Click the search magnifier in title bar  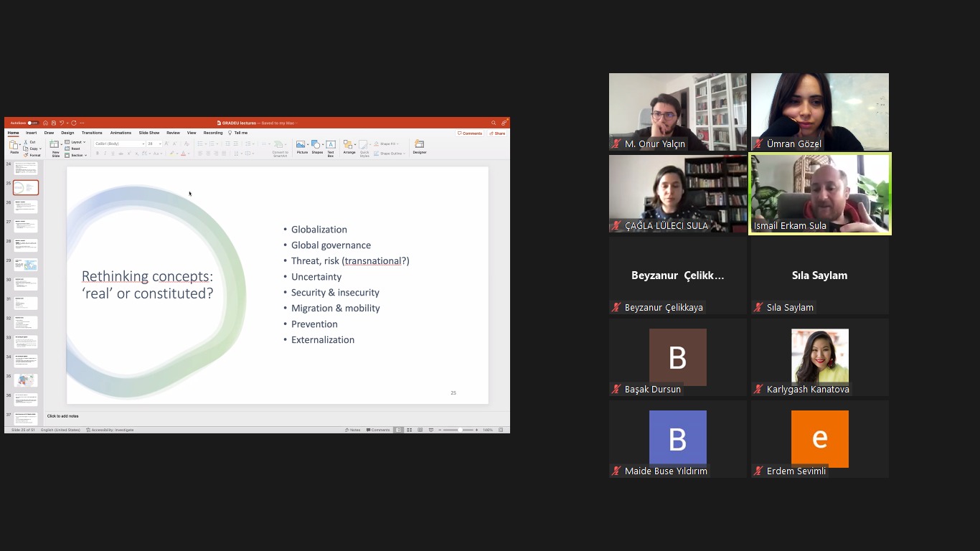tap(494, 123)
